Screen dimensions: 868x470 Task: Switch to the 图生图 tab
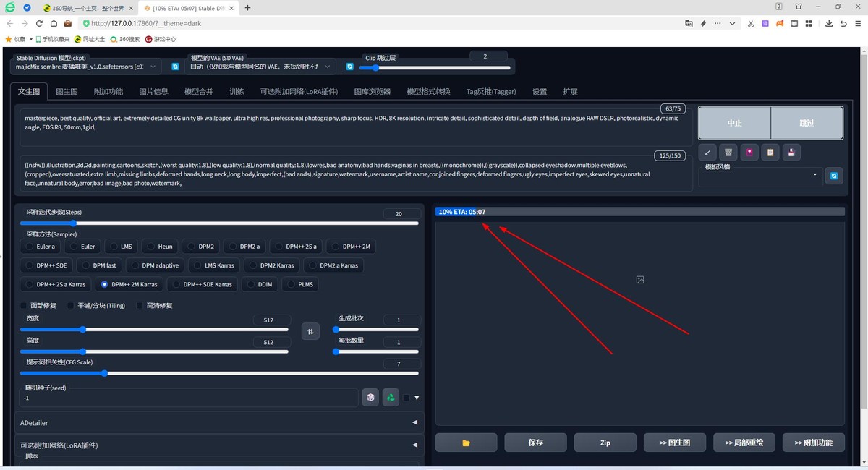(67, 92)
